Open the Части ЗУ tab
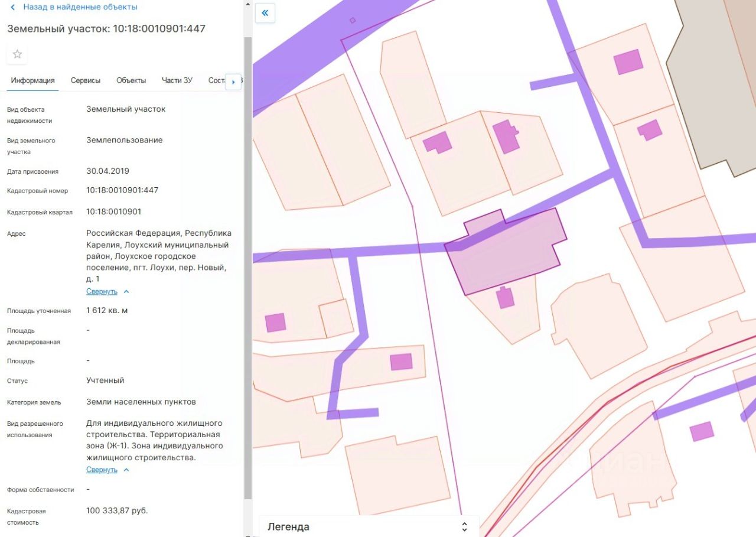The image size is (756, 537). (177, 80)
